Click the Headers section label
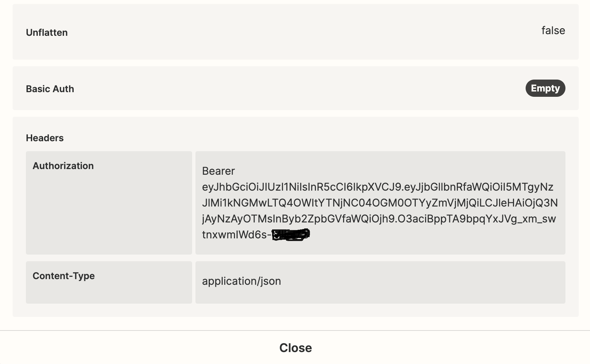This screenshot has height=364, width=590. click(45, 138)
